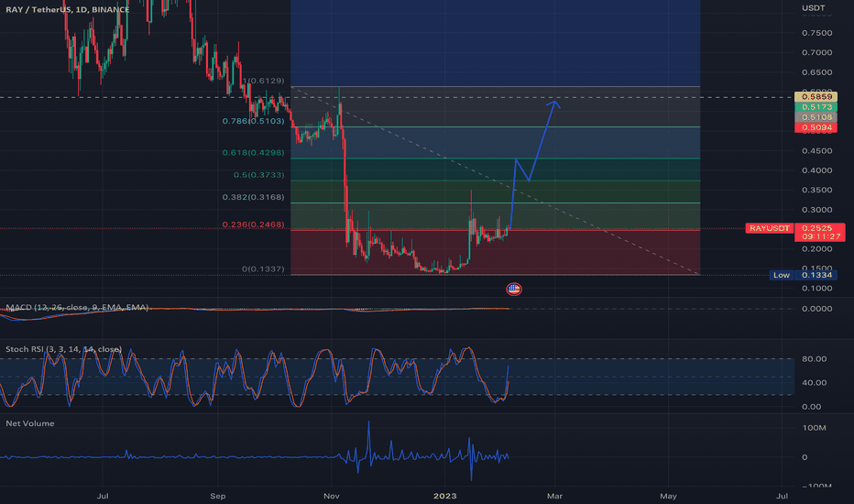Click the Sep label on time axis
The height and width of the screenshot is (504, 854).
218,496
